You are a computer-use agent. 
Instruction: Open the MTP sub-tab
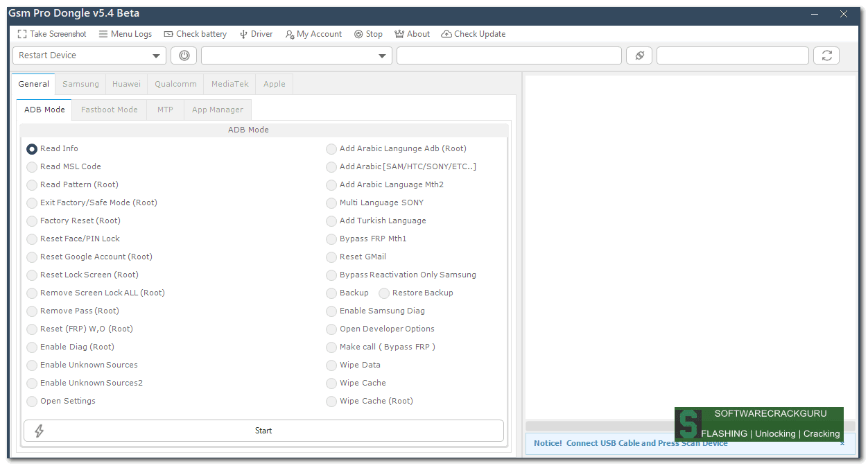pyautogui.click(x=165, y=110)
